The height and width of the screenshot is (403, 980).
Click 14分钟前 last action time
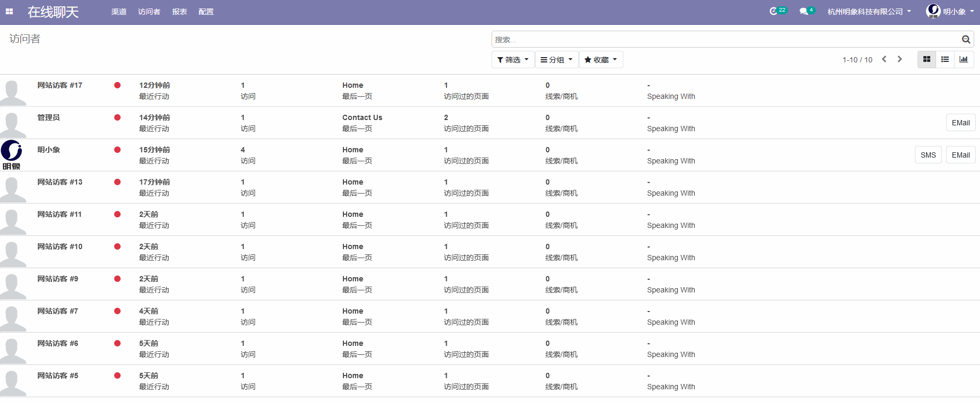[155, 117]
